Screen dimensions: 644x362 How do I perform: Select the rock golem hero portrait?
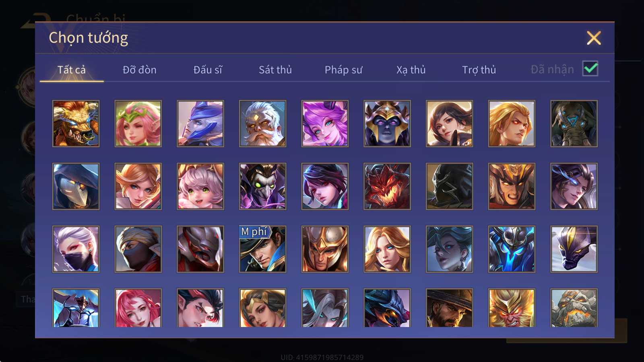(574, 308)
